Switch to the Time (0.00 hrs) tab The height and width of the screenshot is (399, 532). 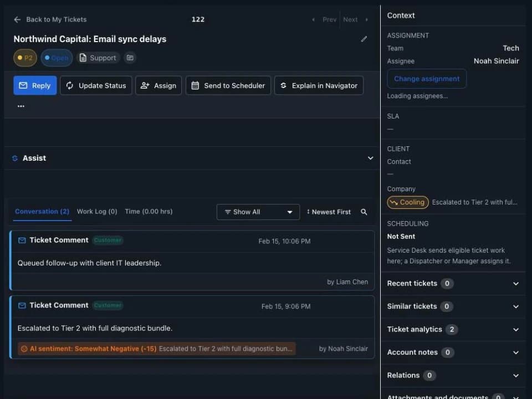149,211
